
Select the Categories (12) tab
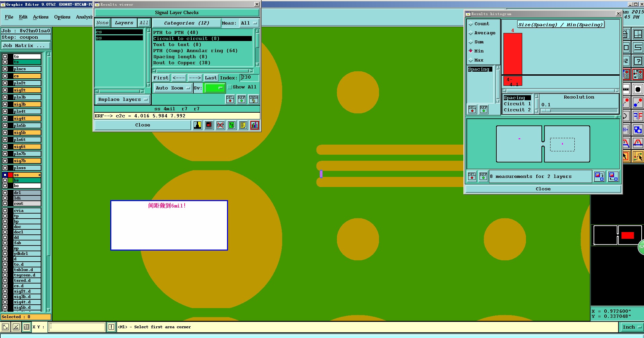pyautogui.click(x=187, y=23)
